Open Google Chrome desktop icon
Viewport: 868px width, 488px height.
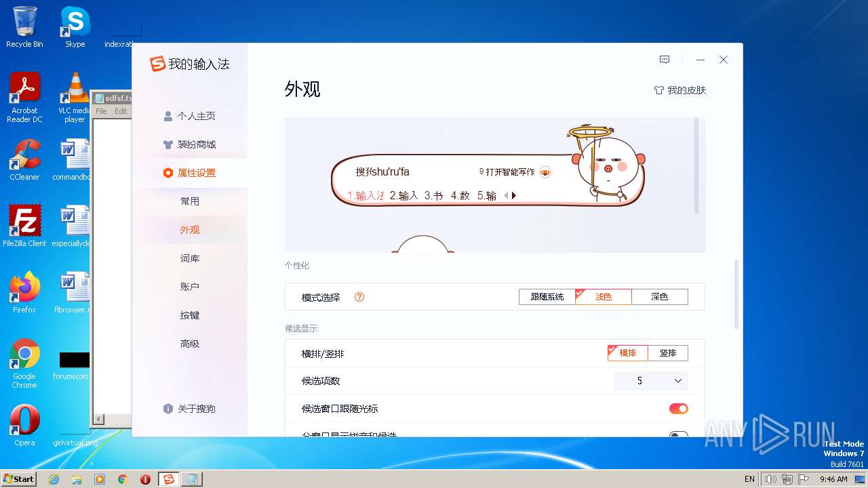click(x=24, y=363)
